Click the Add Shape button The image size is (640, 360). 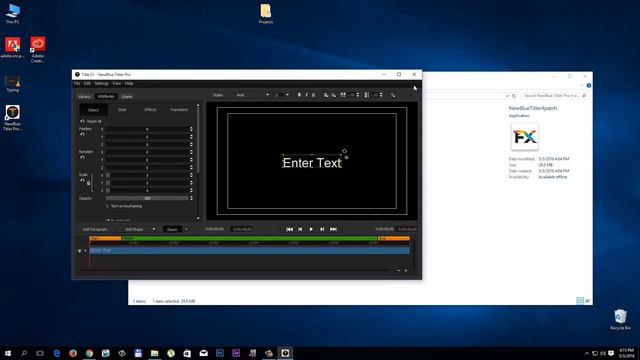pyautogui.click(x=134, y=229)
